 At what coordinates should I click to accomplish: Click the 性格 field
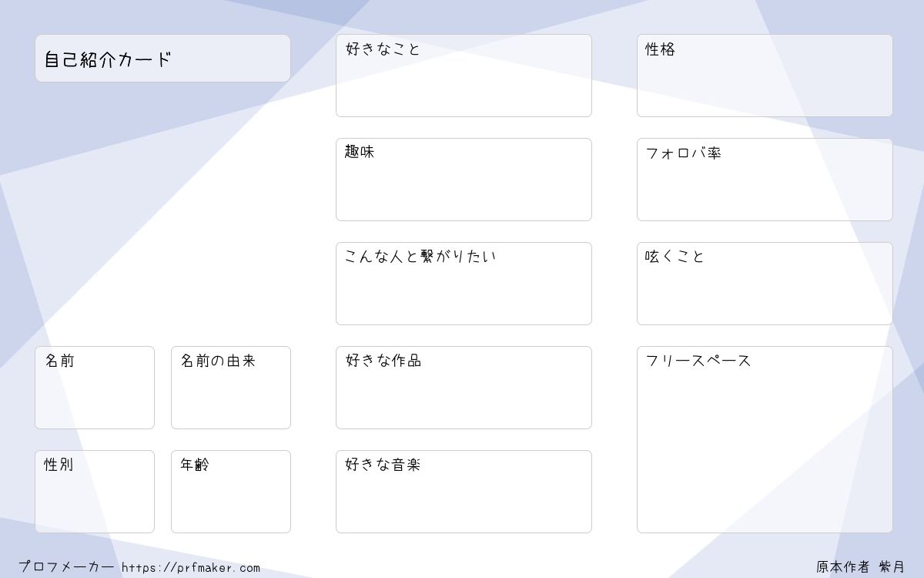coord(765,76)
